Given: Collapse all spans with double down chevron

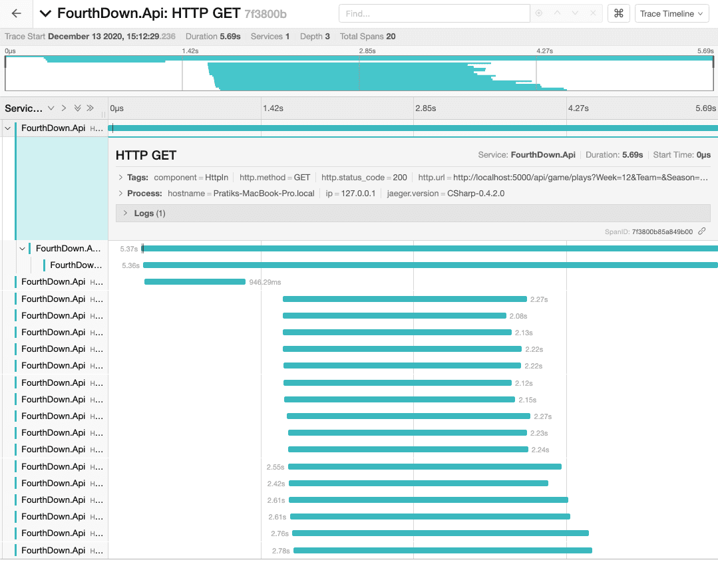Looking at the screenshot, I should click(x=77, y=108).
